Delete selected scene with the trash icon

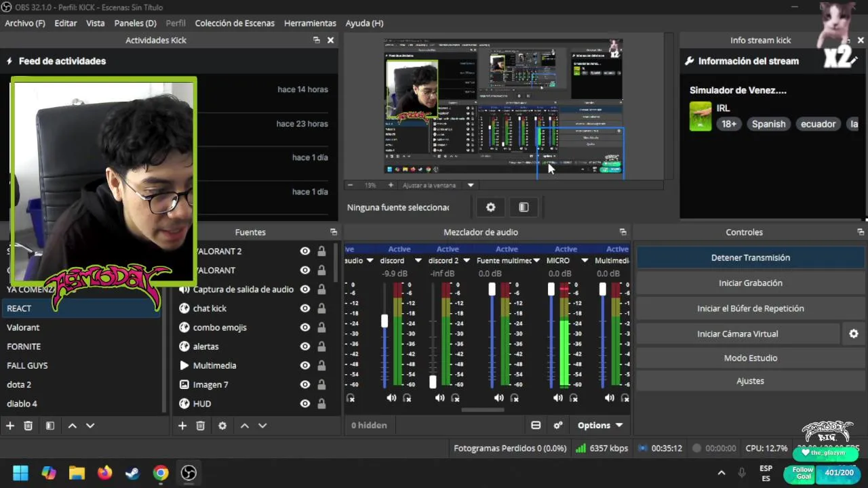pos(28,426)
